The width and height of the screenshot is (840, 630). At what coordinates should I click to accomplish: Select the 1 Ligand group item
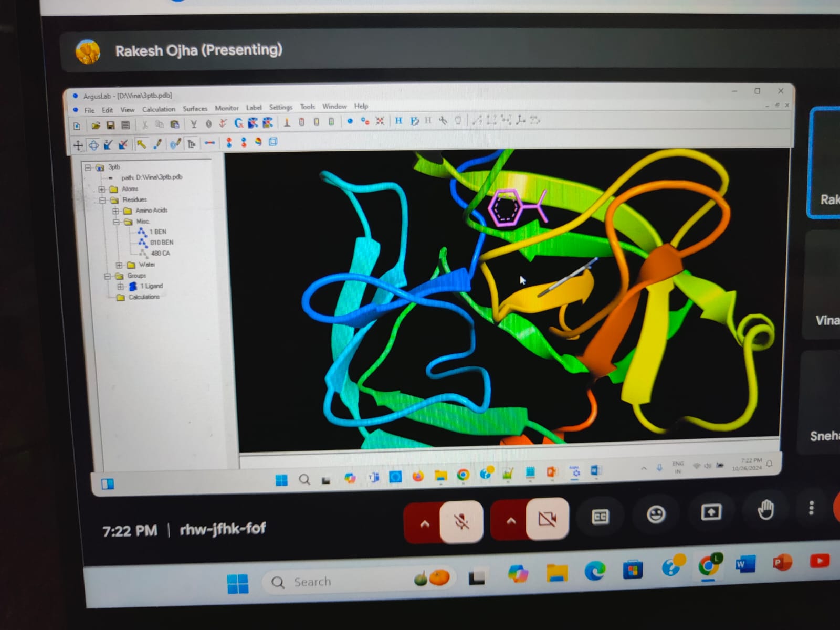tap(151, 286)
